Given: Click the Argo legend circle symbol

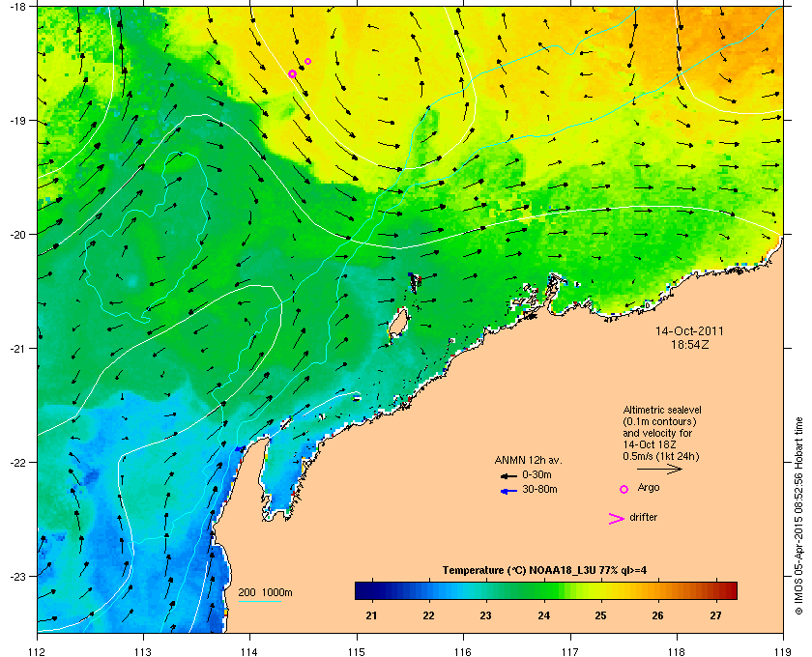Looking at the screenshot, I should pos(624,489).
